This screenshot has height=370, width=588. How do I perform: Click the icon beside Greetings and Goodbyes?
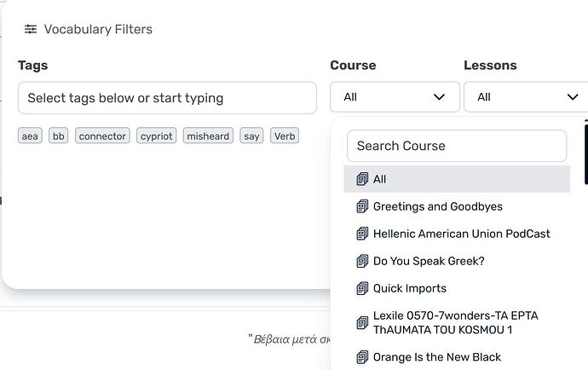[x=363, y=206]
